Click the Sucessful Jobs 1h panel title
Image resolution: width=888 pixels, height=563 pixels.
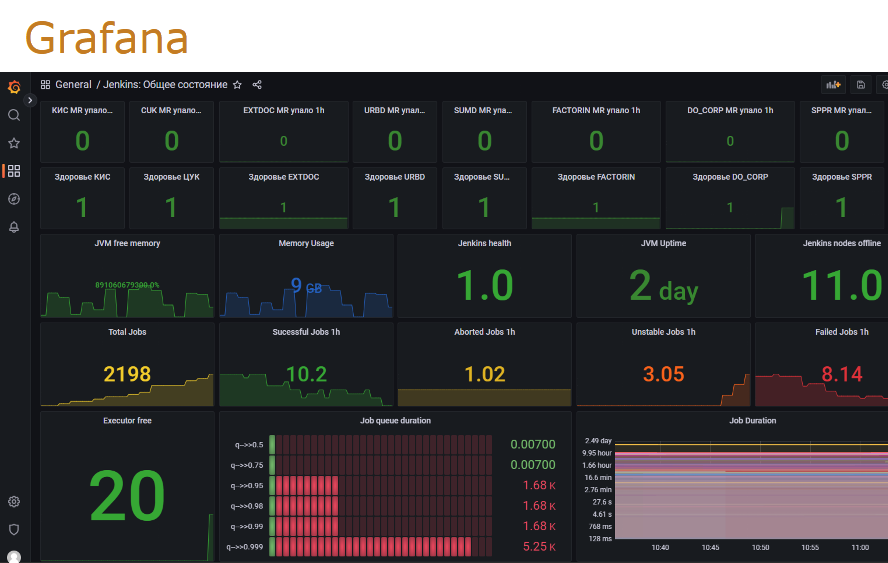(x=306, y=332)
